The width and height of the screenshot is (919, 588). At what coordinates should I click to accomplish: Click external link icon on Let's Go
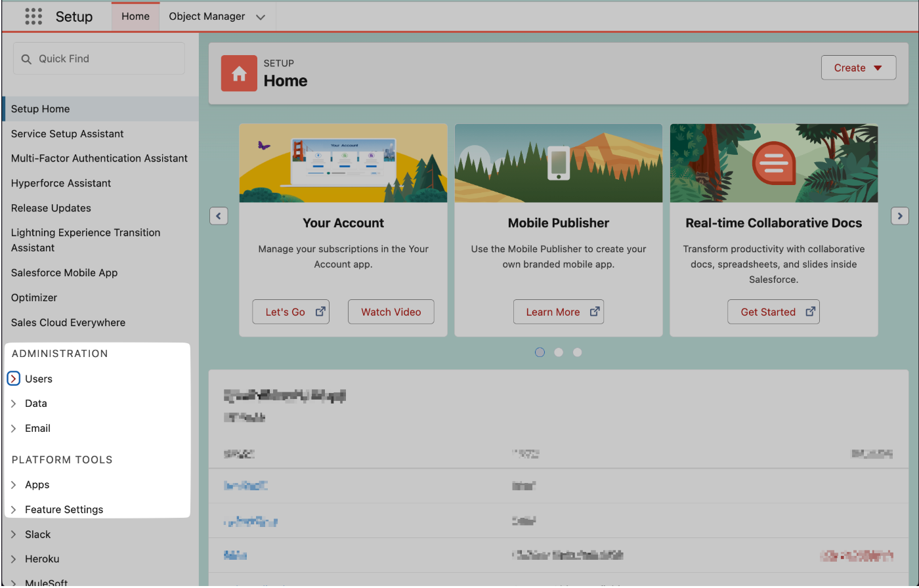pyautogui.click(x=320, y=312)
